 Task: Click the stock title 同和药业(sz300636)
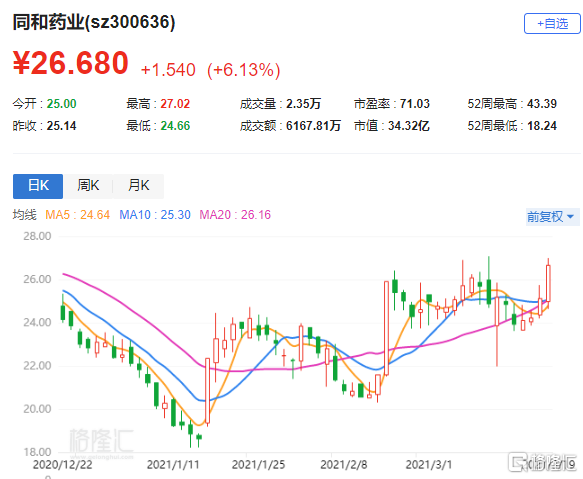click(94, 22)
